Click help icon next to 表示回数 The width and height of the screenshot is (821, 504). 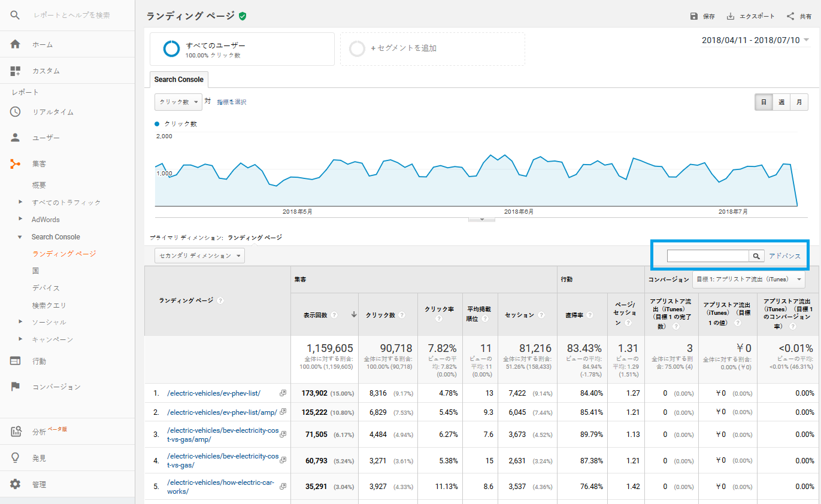334,315
